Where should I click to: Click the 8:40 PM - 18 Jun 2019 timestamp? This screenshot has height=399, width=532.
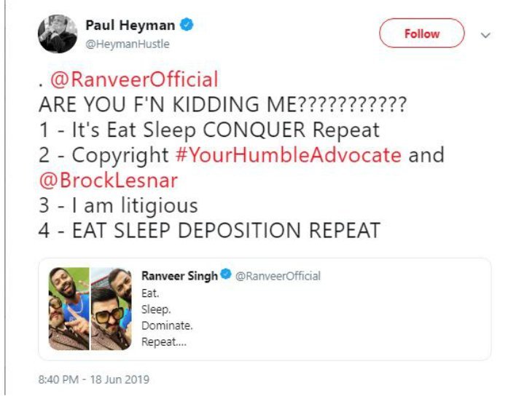point(93,380)
